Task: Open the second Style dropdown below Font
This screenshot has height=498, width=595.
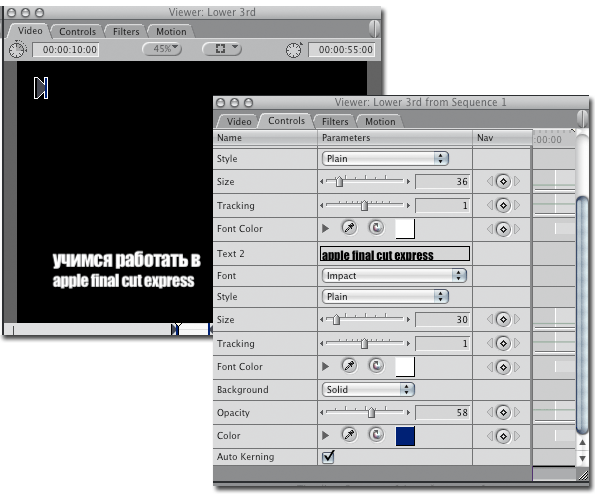Action: tap(385, 296)
